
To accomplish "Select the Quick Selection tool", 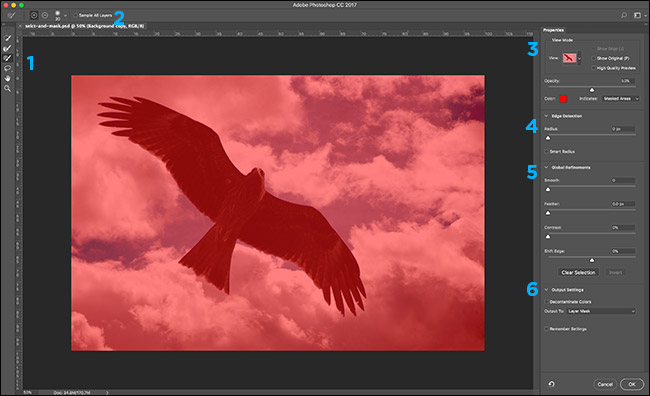I will (x=7, y=38).
